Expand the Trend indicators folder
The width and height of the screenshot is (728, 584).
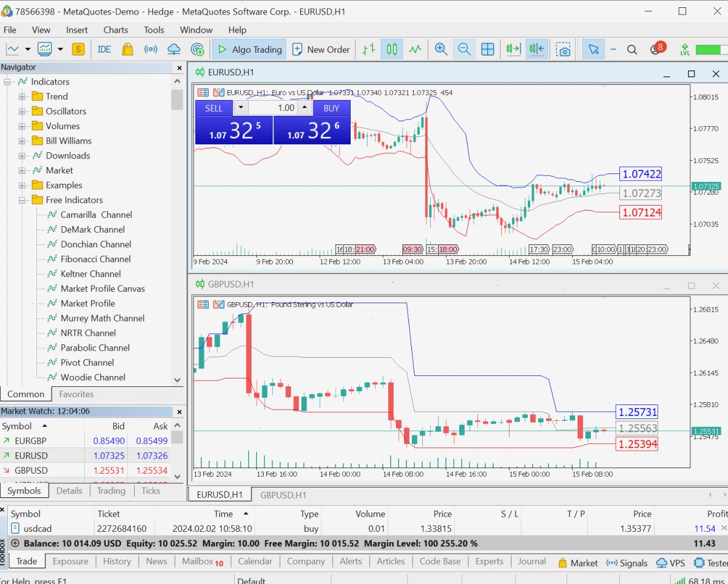click(22, 96)
